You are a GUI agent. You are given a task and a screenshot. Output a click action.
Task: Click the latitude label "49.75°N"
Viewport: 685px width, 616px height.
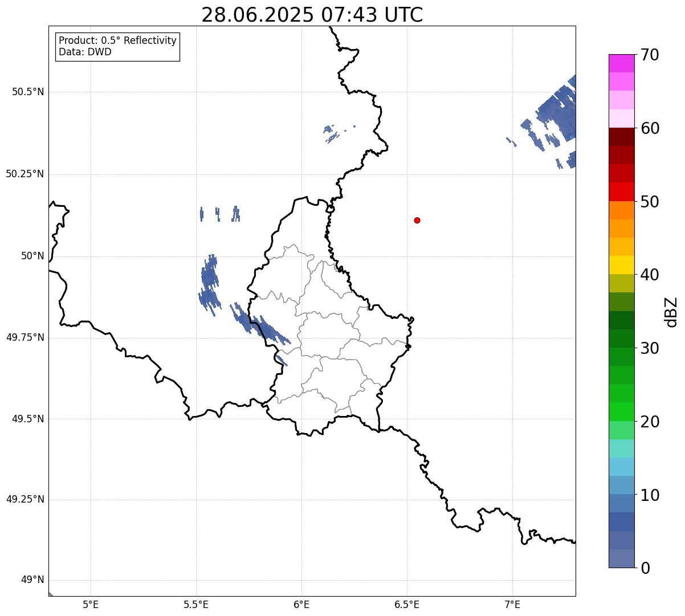click(25, 337)
